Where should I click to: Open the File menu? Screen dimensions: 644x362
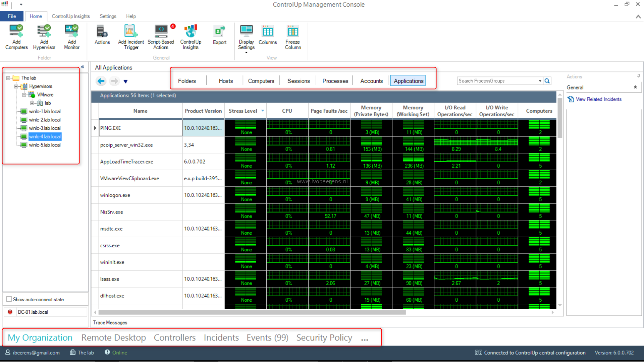(12, 16)
